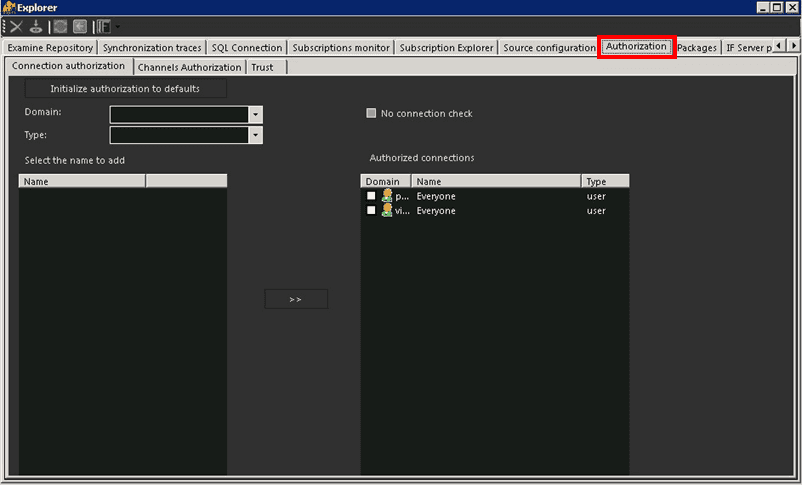Open the Domain dropdown list
The width and height of the screenshot is (802, 485).
tap(256, 114)
